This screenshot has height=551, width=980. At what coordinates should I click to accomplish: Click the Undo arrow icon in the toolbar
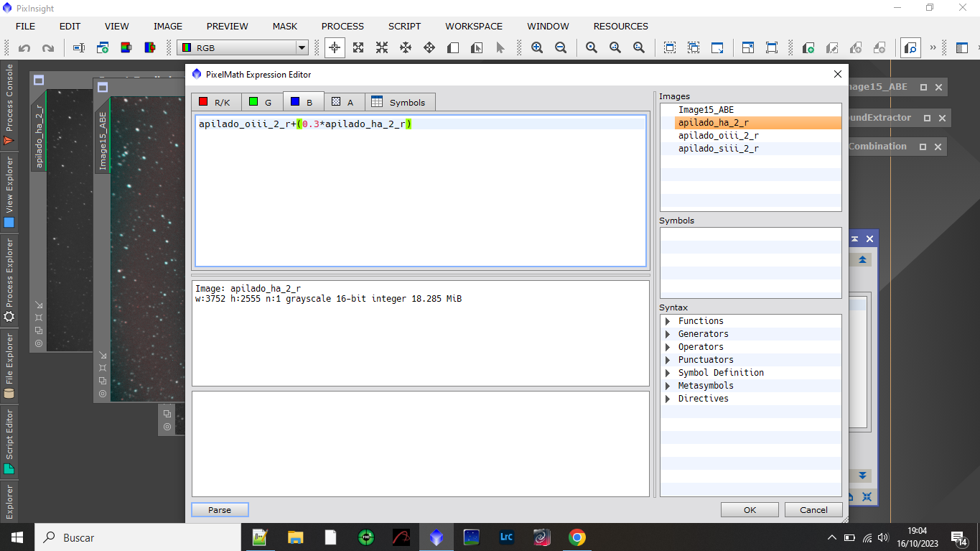(x=24, y=48)
